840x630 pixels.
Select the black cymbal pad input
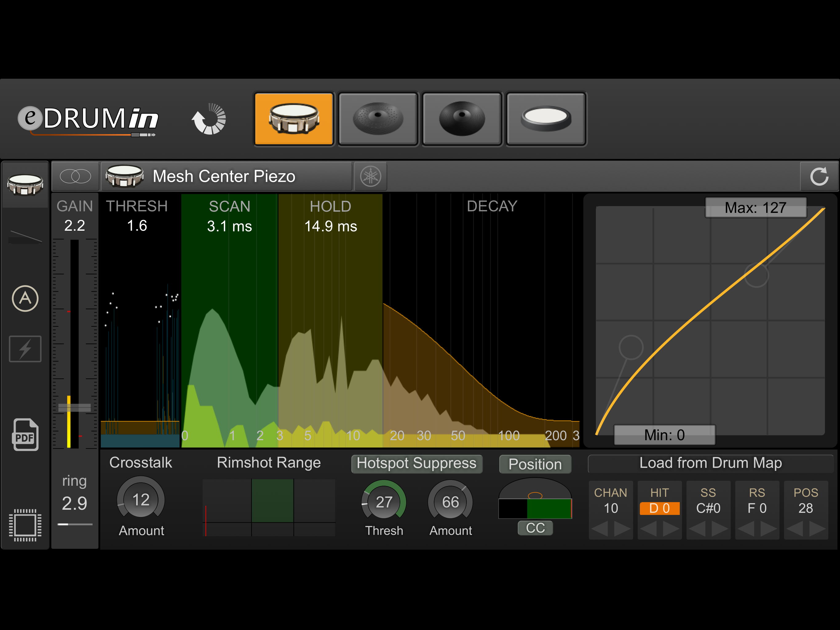tap(462, 119)
